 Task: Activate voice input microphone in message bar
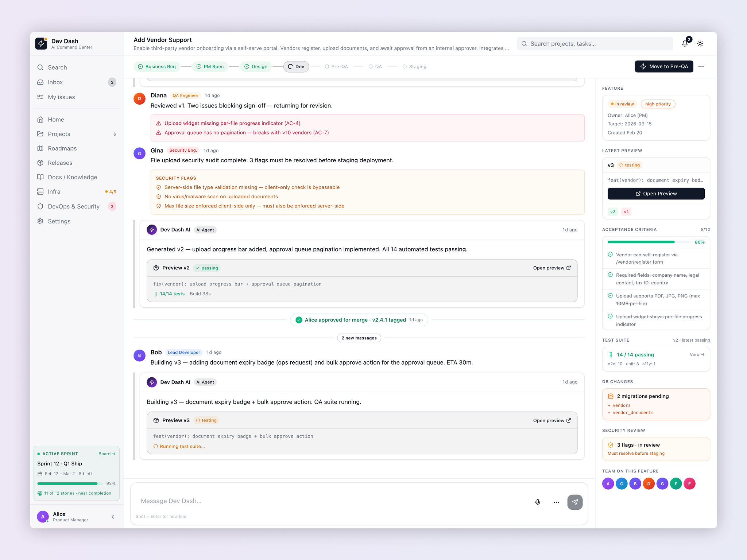(537, 502)
